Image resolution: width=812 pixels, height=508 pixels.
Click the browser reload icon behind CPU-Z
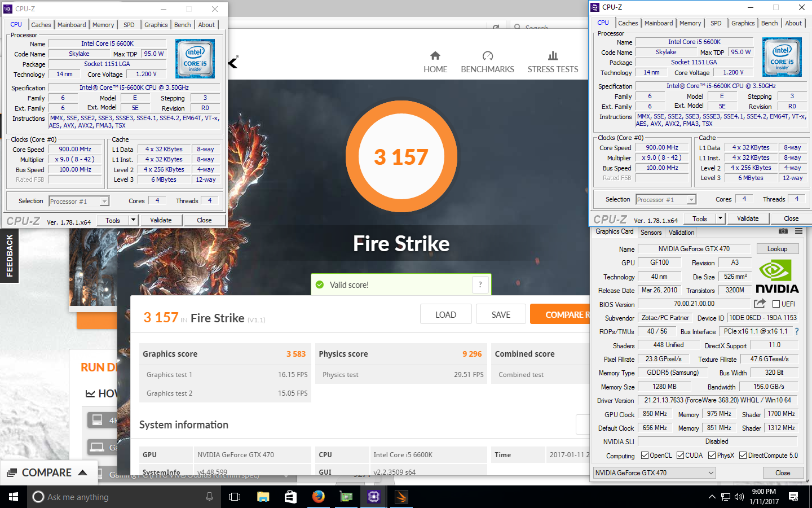[496, 27]
